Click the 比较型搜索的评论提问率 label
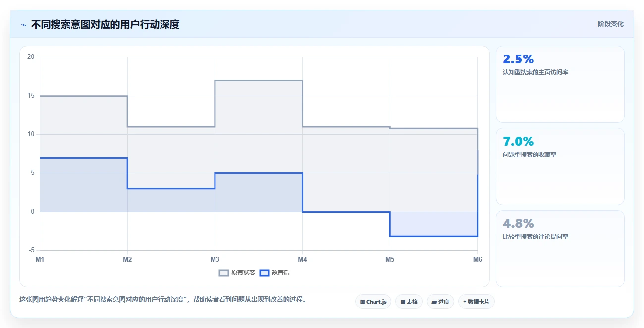Image resolution: width=644 pixels, height=328 pixels. click(536, 237)
